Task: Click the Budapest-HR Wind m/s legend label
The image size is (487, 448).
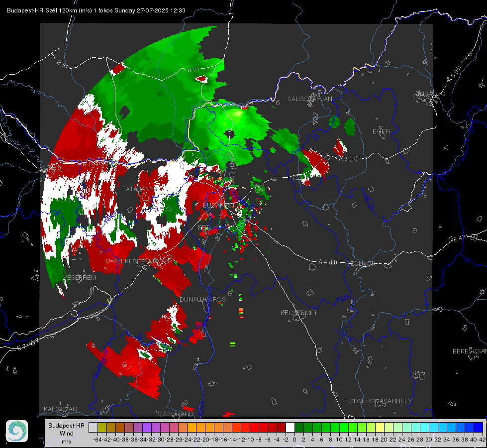Action: 66,433
